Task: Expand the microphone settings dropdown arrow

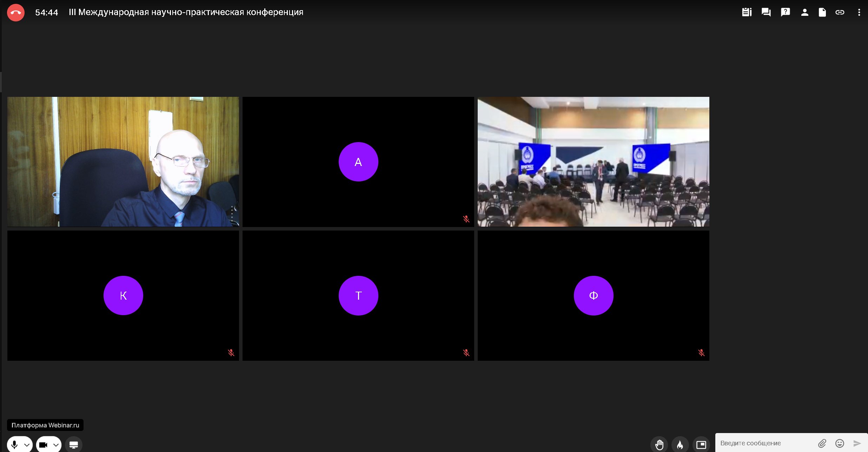Action: (27, 445)
